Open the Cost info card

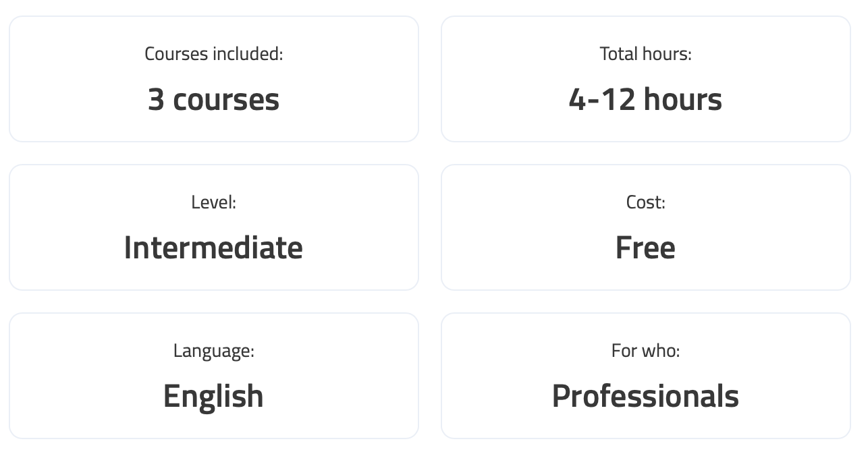pos(646,227)
